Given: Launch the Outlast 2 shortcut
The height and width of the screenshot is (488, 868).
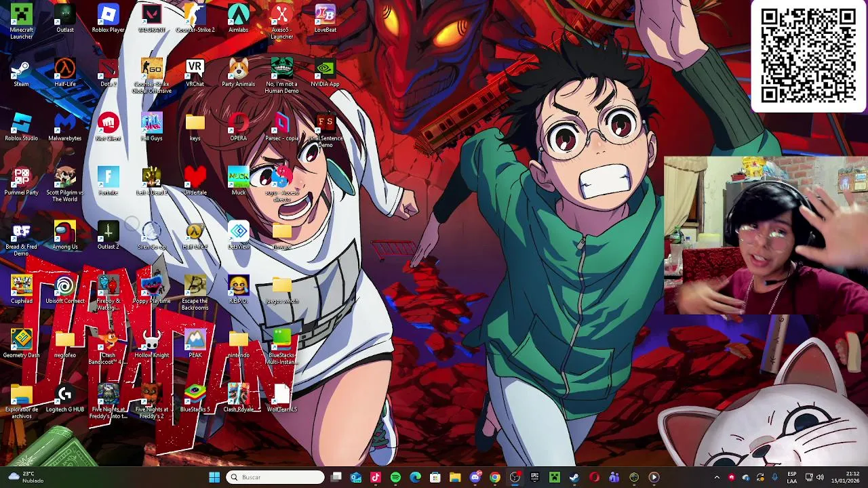Looking at the screenshot, I should pyautogui.click(x=108, y=236).
